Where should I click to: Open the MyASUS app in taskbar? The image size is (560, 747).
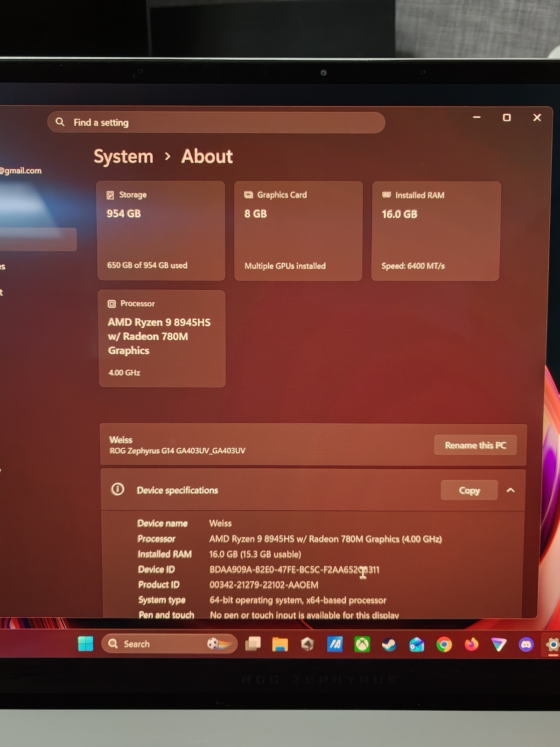335,645
